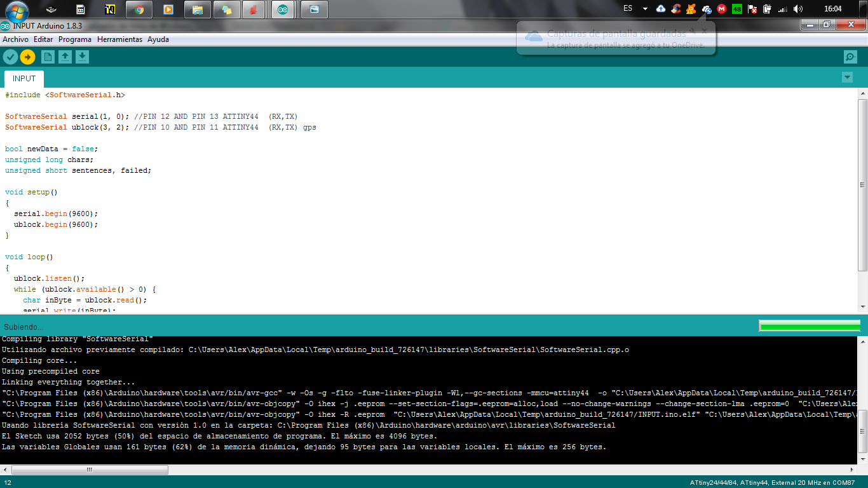The image size is (868, 488).
Task: Open the orange media player taskbar icon
Action: pyautogui.click(x=168, y=10)
